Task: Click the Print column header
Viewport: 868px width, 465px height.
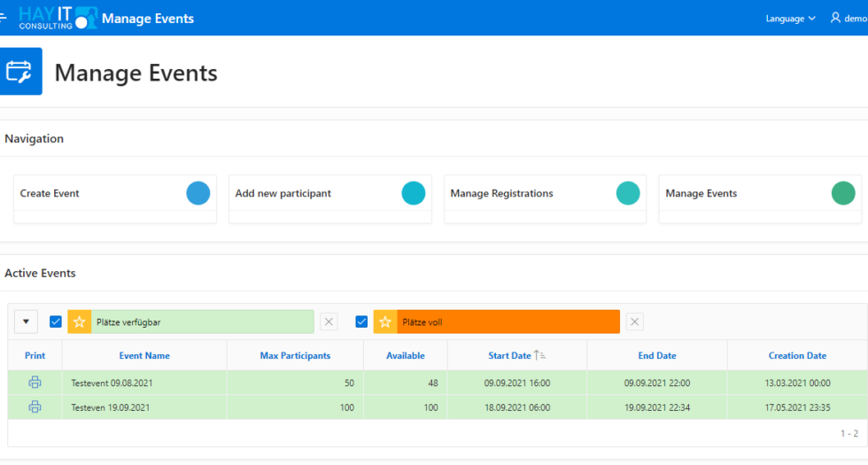Action: (x=35, y=355)
